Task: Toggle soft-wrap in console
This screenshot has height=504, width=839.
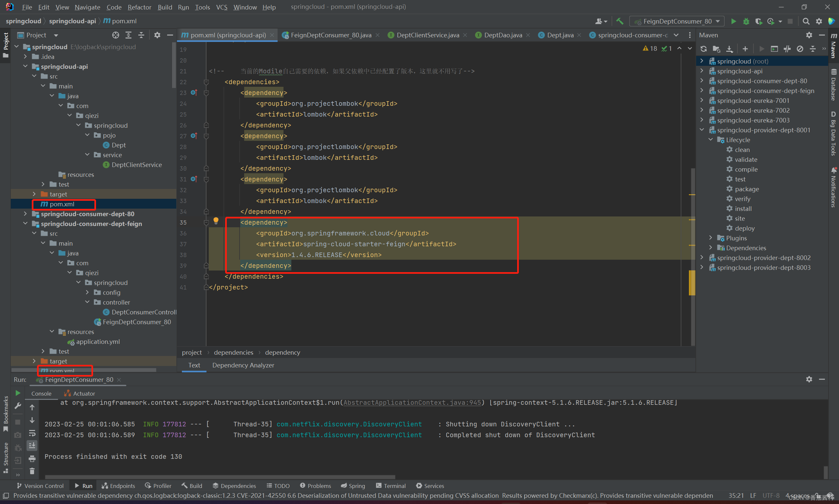Action: coord(32,433)
